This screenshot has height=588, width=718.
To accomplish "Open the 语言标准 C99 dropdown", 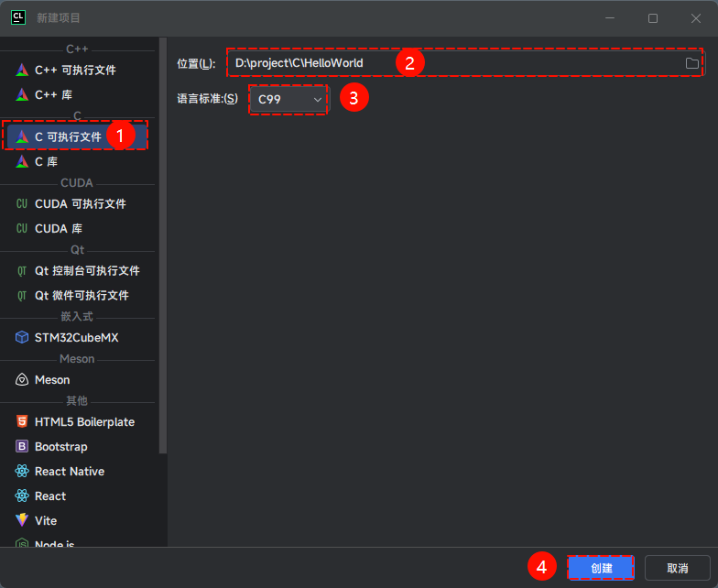I will [289, 99].
